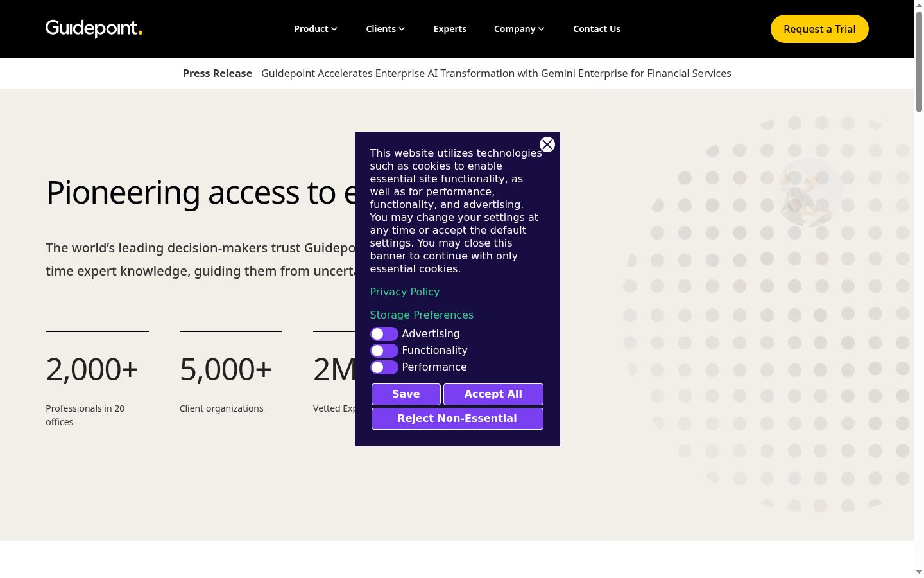Click the Guidepoint logo
The image size is (924, 578).
coord(94,29)
